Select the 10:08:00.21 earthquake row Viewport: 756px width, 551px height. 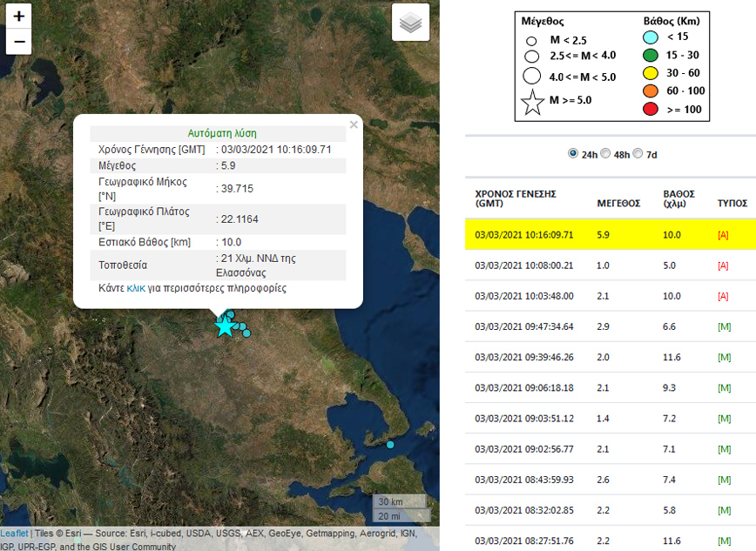pos(610,265)
